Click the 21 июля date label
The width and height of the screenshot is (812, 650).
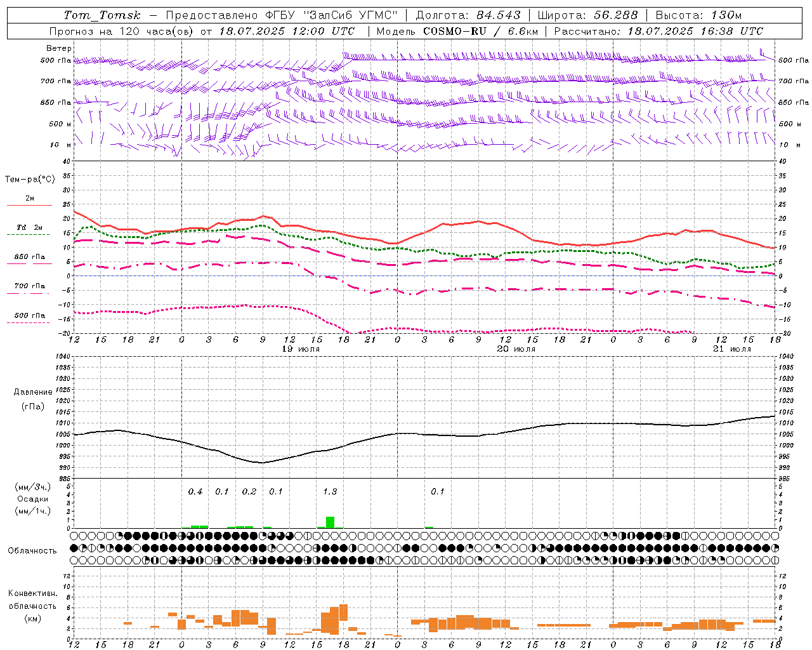click(x=732, y=349)
